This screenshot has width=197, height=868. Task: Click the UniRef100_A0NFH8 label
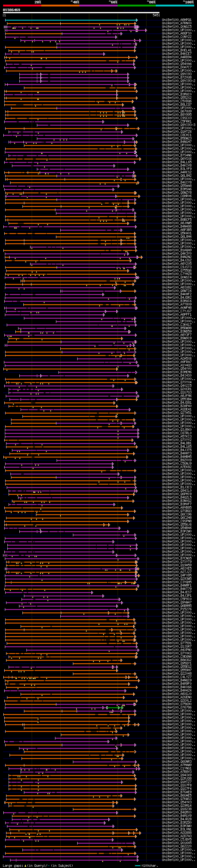pyautogui.click(x=177, y=308)
